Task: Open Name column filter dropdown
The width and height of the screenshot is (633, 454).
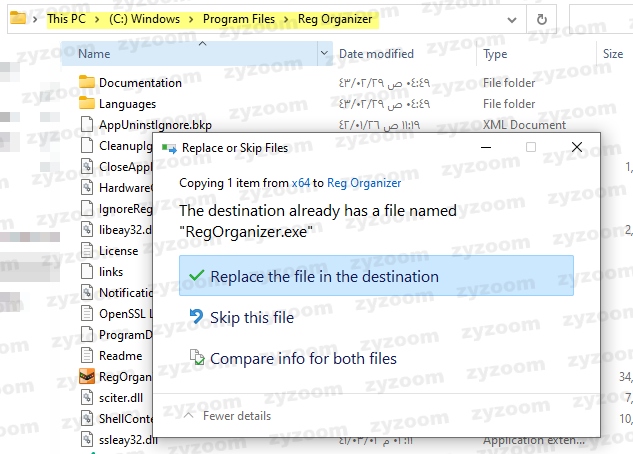Action: click(x=324, y=53)
